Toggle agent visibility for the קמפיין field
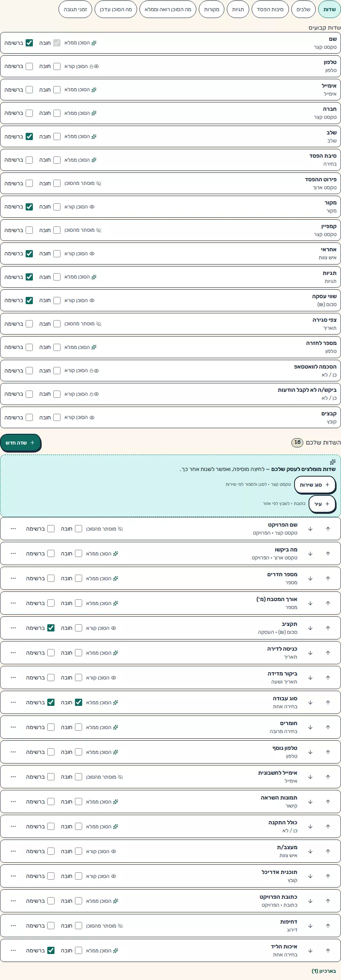This screenshot has width=341, height=980. click(83, 230)
